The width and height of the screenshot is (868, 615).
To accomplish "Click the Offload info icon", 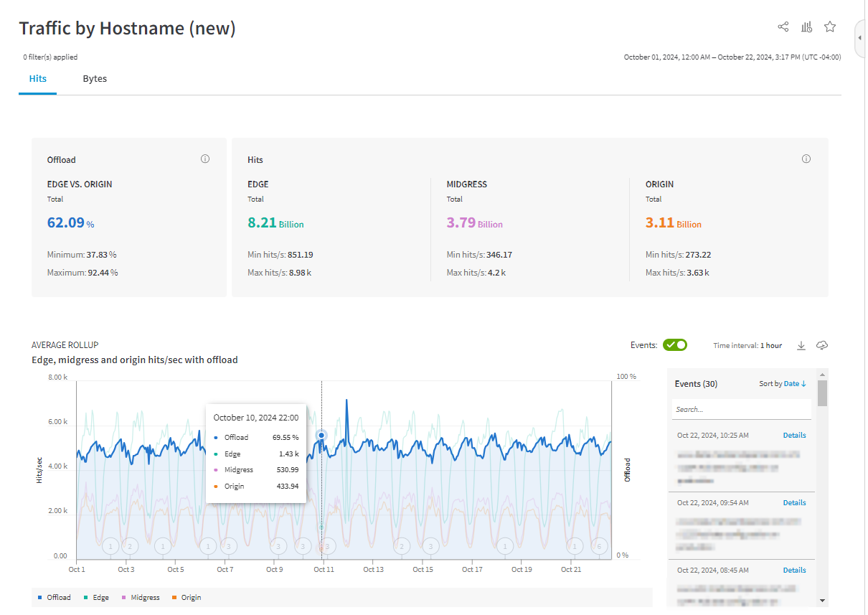I will (x=205, y=159).
